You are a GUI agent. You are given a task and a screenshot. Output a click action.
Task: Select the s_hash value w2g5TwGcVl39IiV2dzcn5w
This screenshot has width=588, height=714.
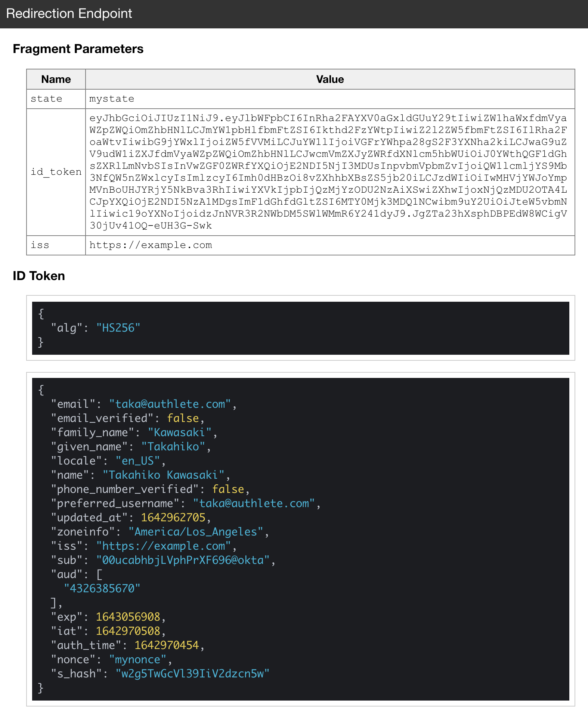point(193,674)
